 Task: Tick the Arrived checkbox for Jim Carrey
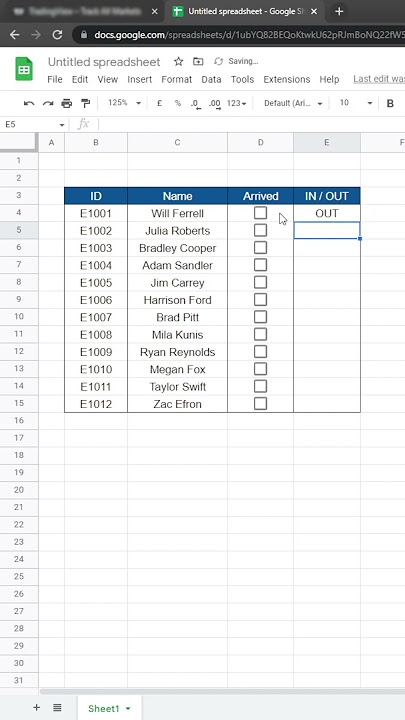(x=260, y=282)
